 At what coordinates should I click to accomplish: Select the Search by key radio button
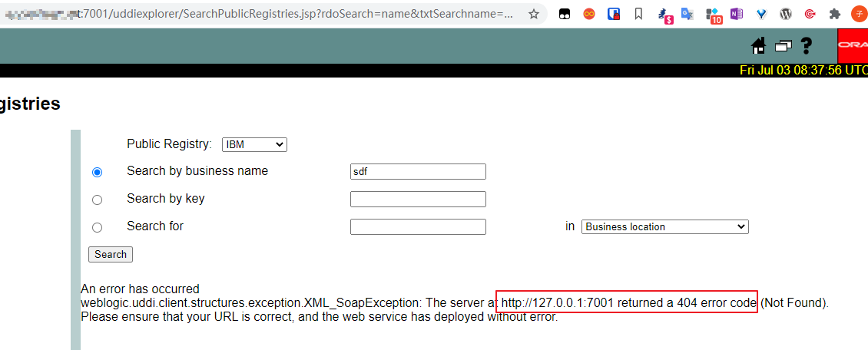(x=97, y=200)
